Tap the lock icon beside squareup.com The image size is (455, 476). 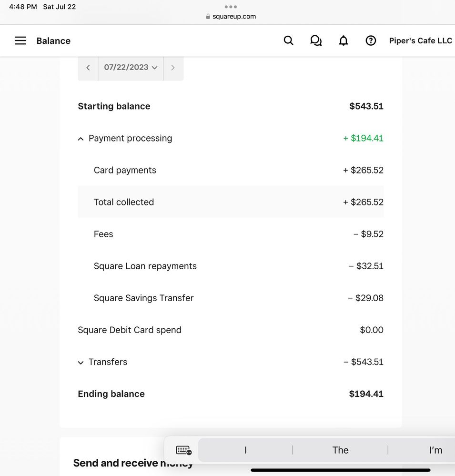[x=208, y=17]
